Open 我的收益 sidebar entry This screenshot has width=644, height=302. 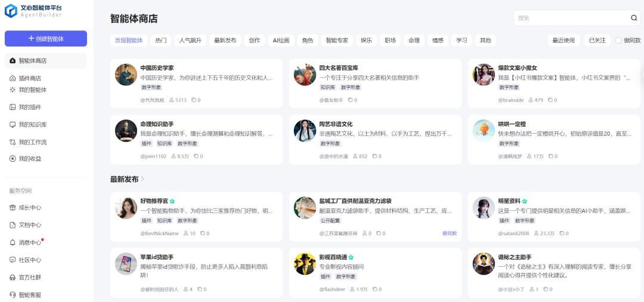pyautogui.click(x=25, y=159)
